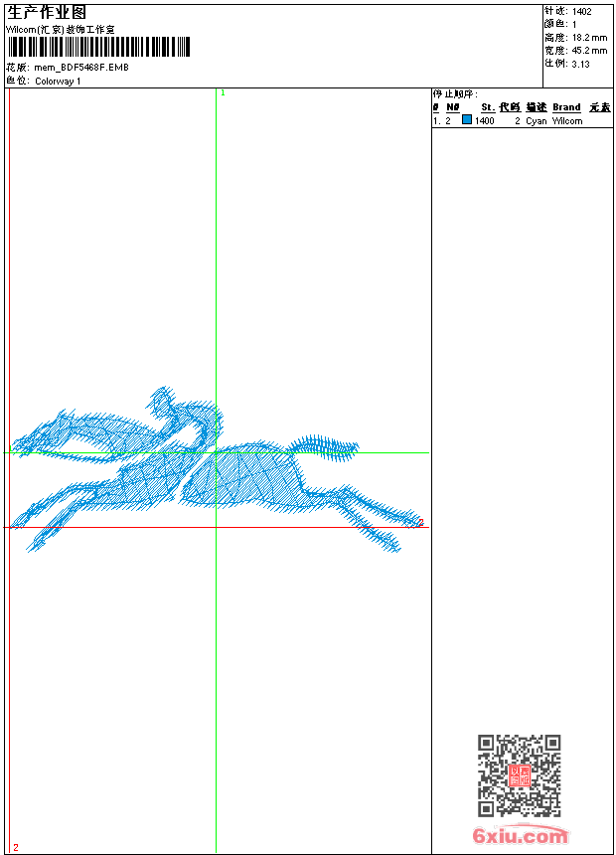Image resolution: width=616 pixels, height=855 pixels.
Task: Click the St. column header
Action: (488, 107)
